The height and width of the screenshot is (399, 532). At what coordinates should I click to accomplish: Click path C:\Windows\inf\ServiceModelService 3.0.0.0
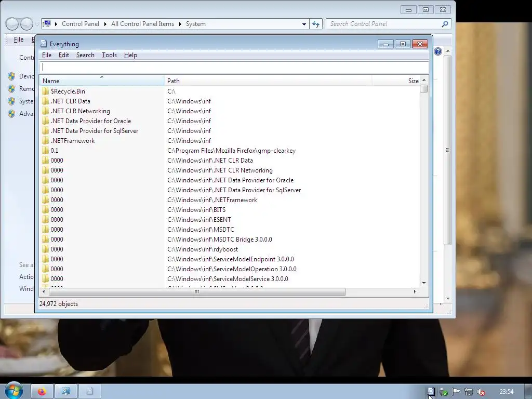(x=228, y=278)
